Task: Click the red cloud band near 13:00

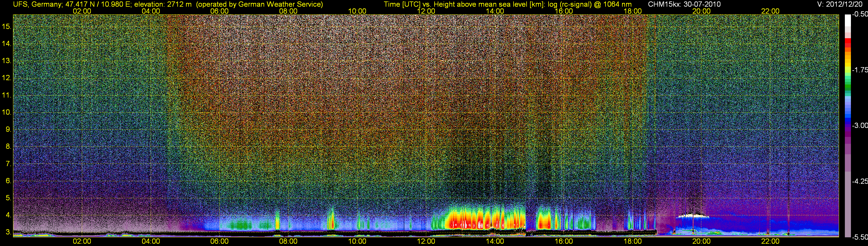Action: (x=485, y=222)
